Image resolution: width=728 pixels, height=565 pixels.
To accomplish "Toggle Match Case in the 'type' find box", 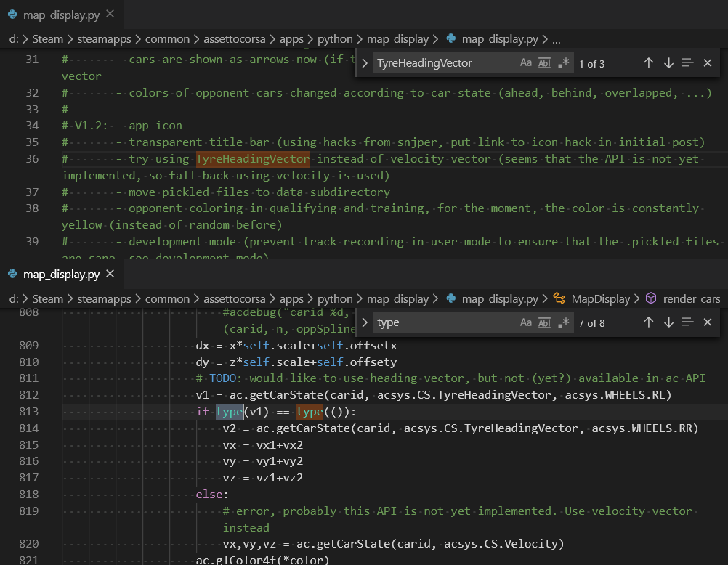I will [525, 322].
